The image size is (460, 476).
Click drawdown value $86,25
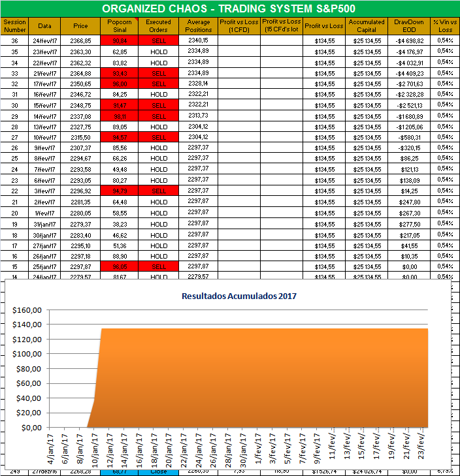pos(409,158)
